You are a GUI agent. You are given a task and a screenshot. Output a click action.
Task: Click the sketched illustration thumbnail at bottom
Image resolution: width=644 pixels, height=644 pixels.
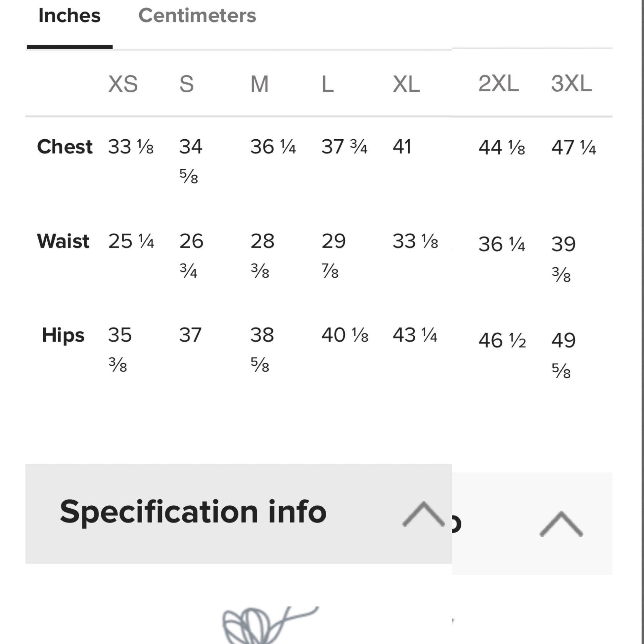coord(270,625)
